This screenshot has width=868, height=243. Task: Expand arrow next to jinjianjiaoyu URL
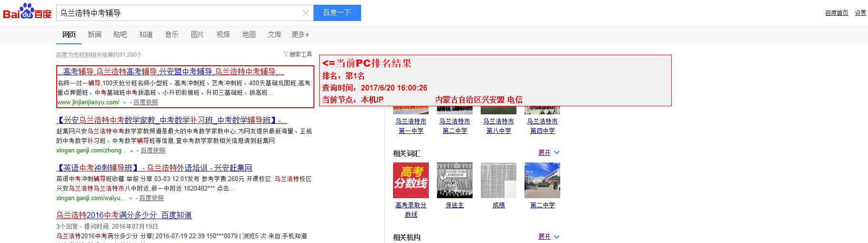point(125,102)
